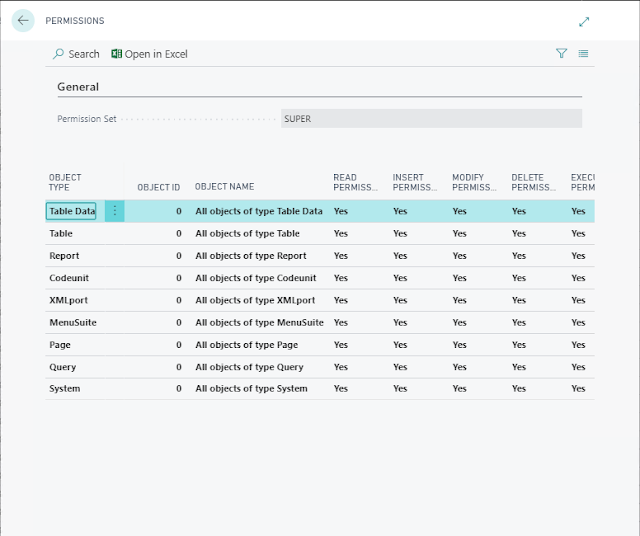The height and width of the screenshot is (536, 640).
Task: Click 'All objects of type System'
Action: 251,389
